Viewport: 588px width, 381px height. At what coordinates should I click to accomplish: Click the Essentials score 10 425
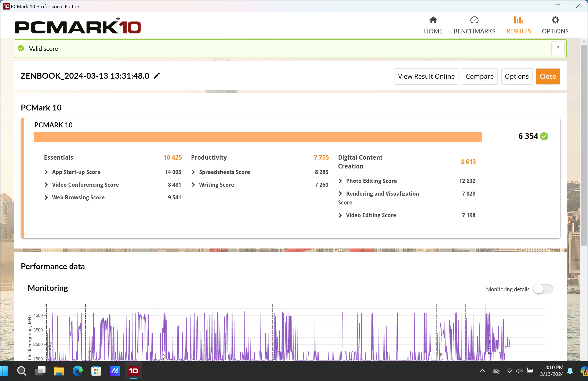coord(173,157)
